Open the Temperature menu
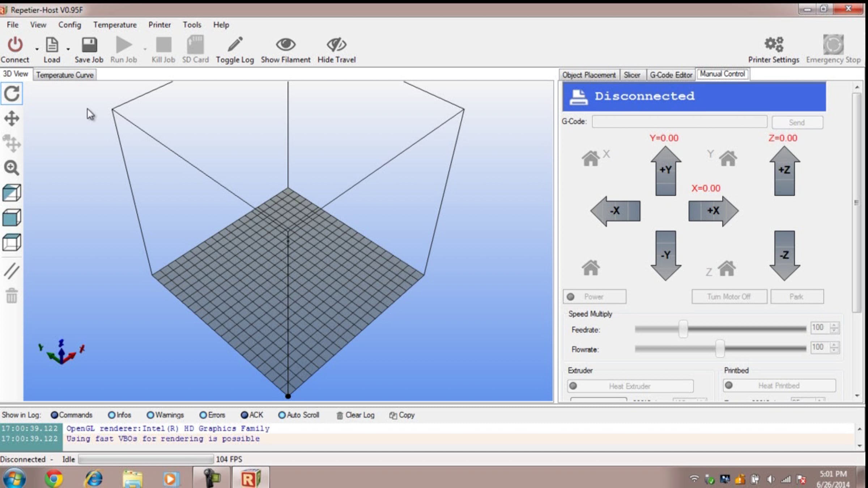Image resolution: width=868 pixels, height=488 pixels. (115, 25)
